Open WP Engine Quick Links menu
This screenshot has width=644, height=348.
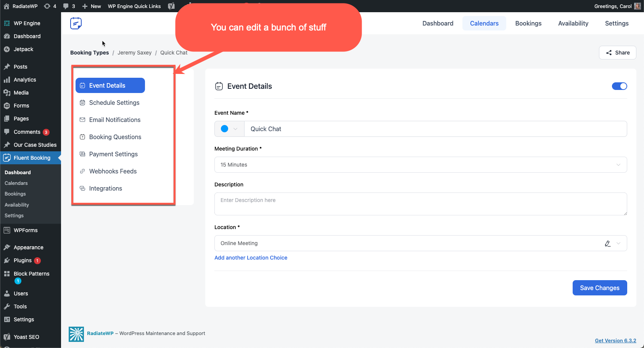pyautogui.click(x=134, y=6)
